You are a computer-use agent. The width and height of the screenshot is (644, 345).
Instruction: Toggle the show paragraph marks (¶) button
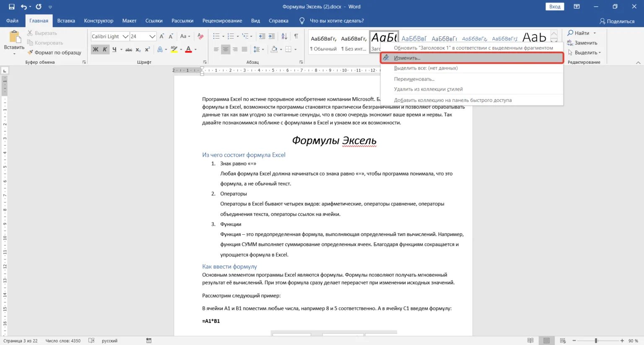(296, 36)
